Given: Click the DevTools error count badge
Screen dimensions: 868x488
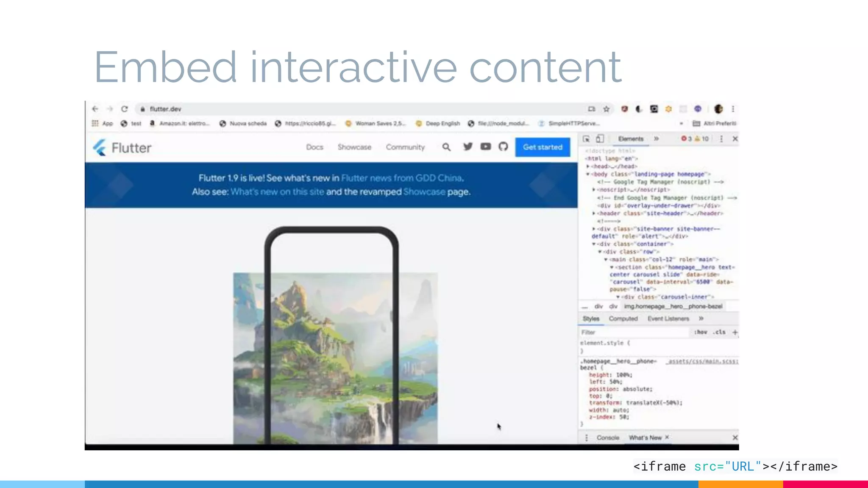Looking at the screenshot, I should coord(686,139).
